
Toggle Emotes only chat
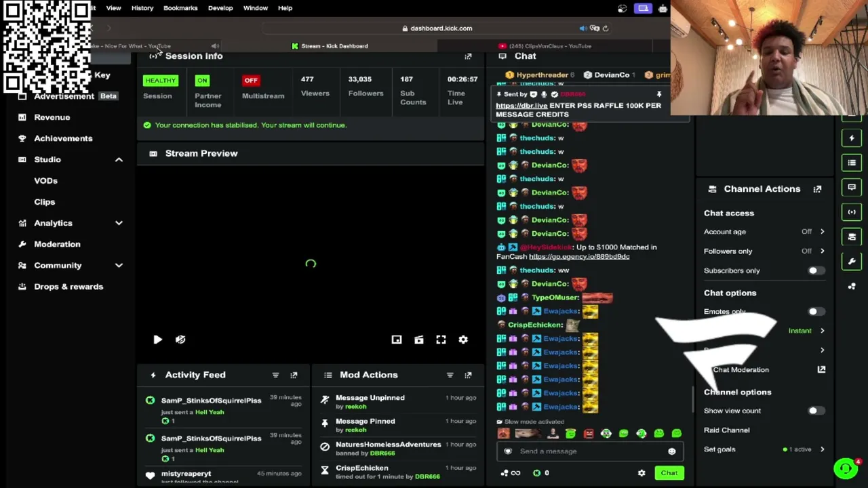click(x=816, y=312)
